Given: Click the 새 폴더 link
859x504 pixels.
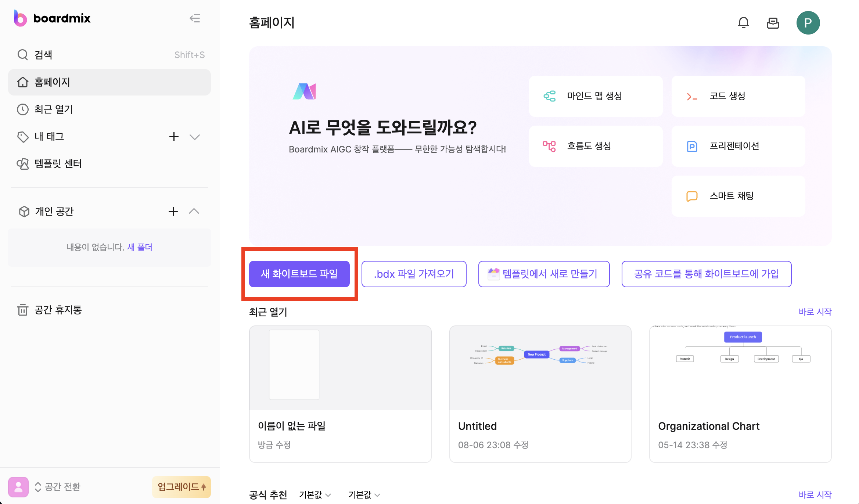Looking at the screenshot, I should coord(140,247).
